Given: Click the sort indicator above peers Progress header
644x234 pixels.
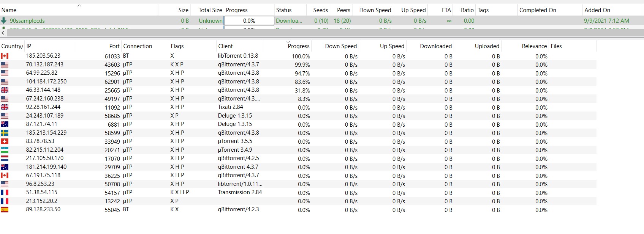Looking at the screenshot, I should [288, 42].
